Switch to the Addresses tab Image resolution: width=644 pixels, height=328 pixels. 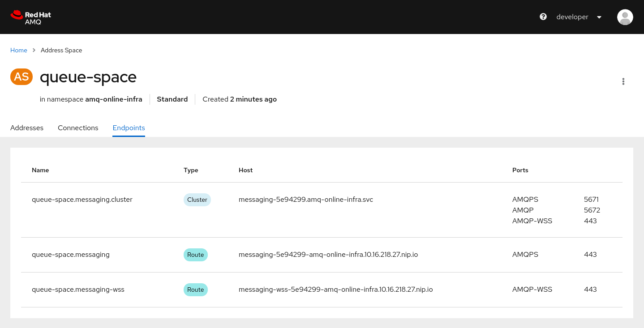[27, 128]
